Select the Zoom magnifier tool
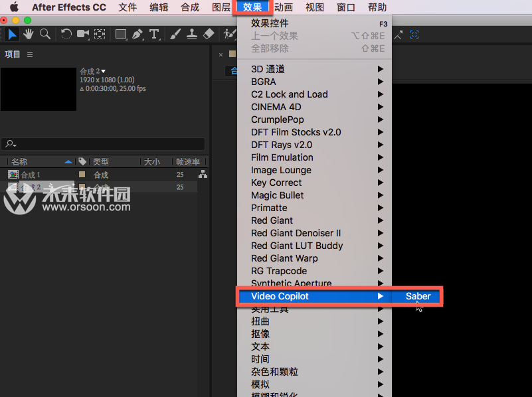532x397 pixels. [x=44, y=35]
